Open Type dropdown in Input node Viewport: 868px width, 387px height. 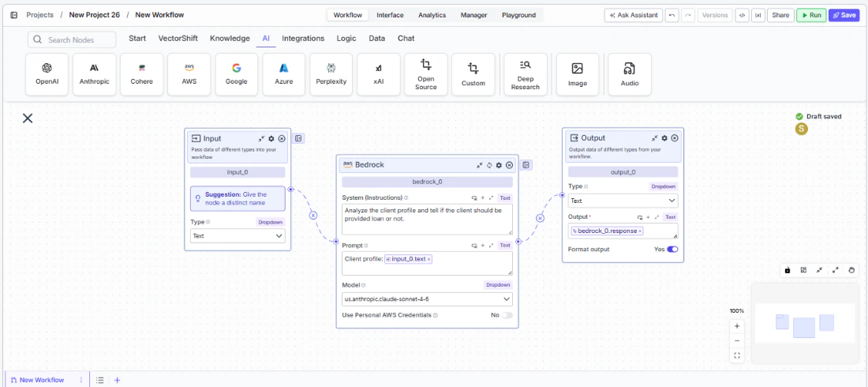pos(238,235)
